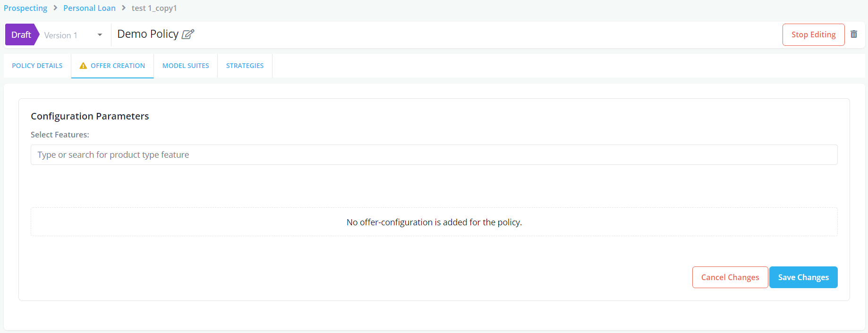Click the chevron after Prospecting breadcrumb
The height and width of the screenshot is (333, 868).
coord(55,8)
